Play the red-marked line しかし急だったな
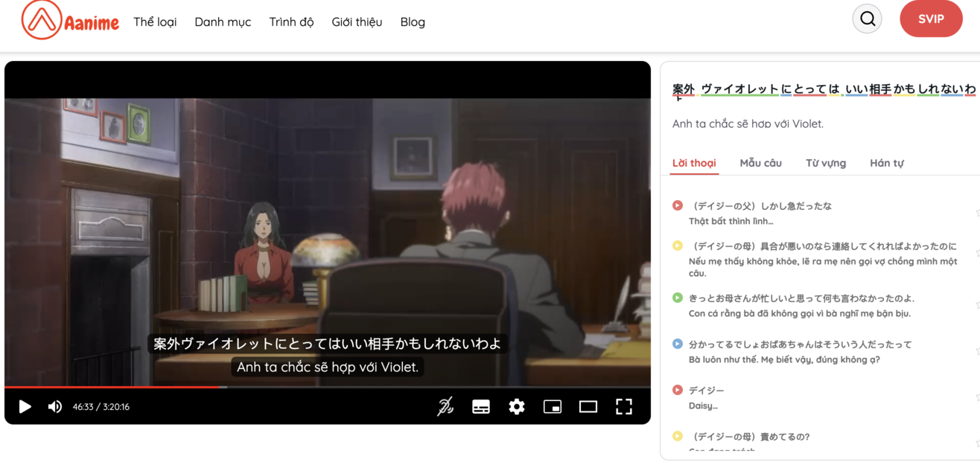980x465 pixels. point(677,205)
